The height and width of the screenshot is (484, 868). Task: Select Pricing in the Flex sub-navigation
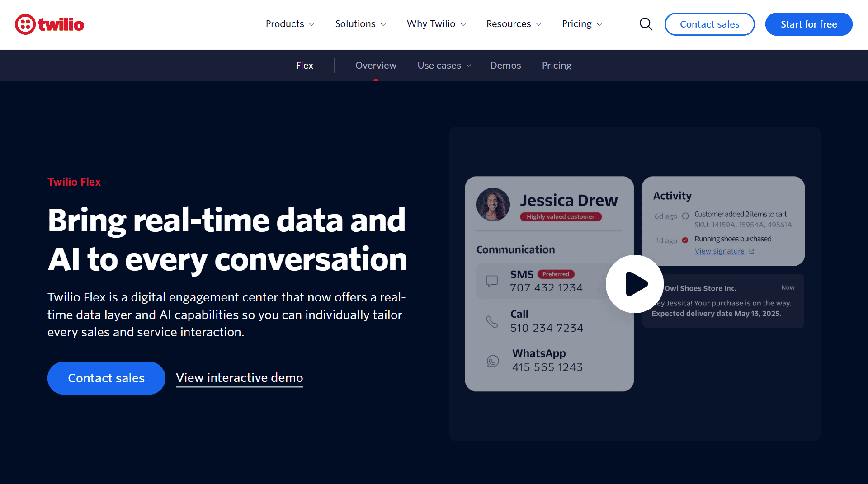(x=557, y=66)
